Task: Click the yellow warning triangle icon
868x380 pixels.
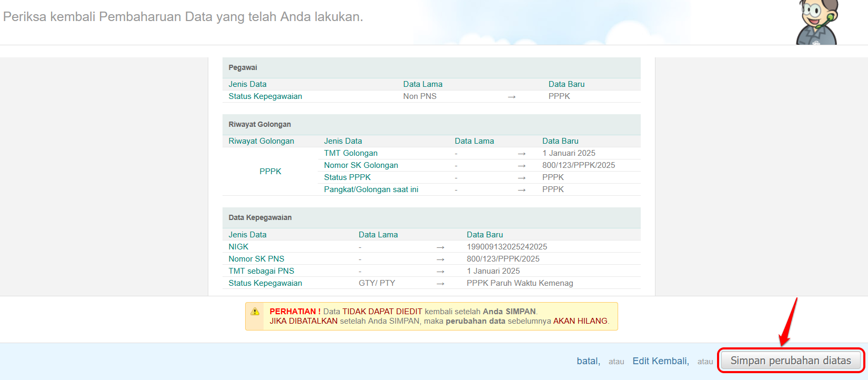Action: 255,312
